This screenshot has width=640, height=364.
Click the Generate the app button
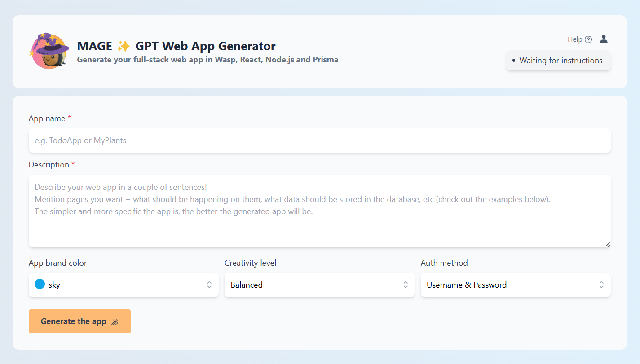pyautogui.click(x=79, y=321)
